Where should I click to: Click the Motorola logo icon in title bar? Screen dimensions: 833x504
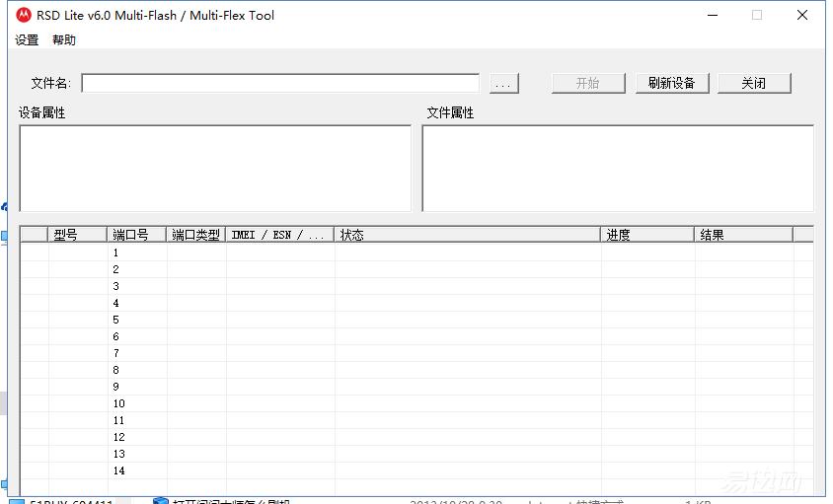point(24,15)
